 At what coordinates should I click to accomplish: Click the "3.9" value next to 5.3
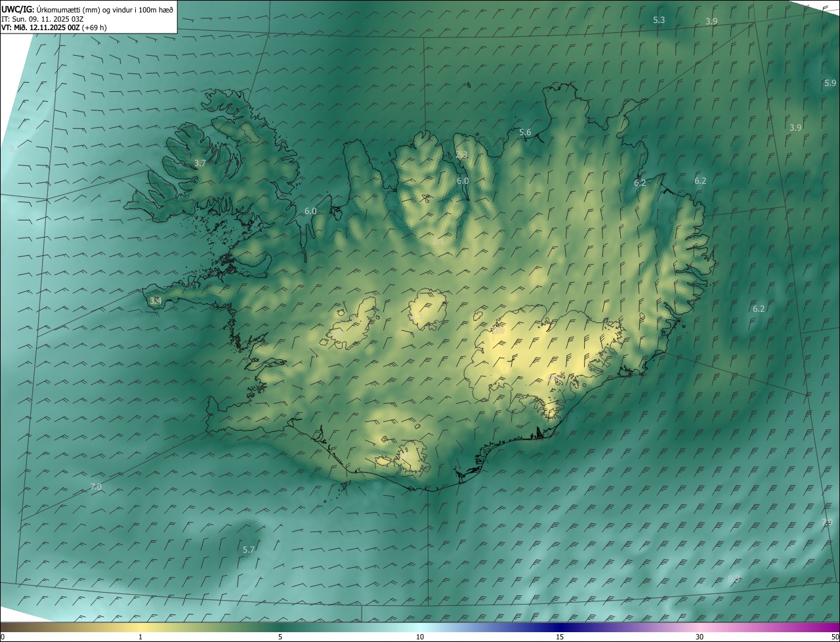point(711,22)
